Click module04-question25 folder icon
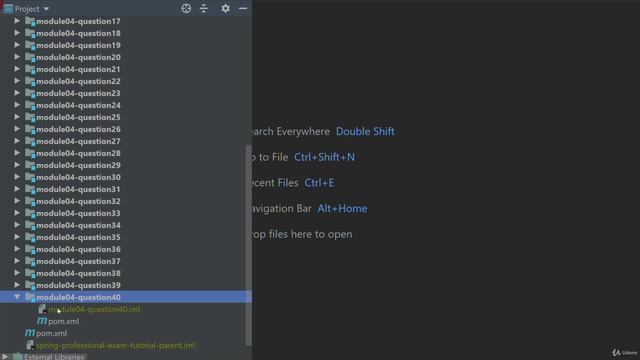640x360 pixels. (x=30, y=117)
